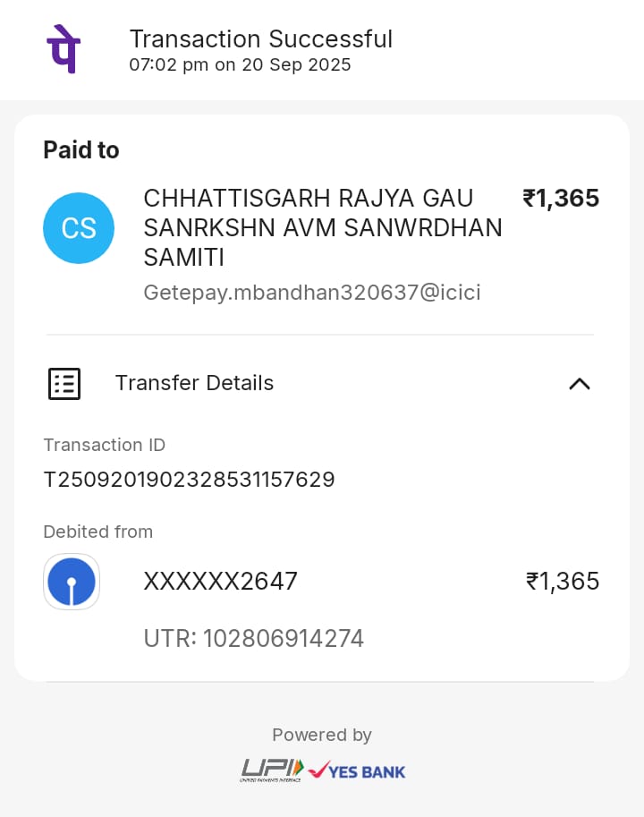This screenshot has width=644, height=817.
Task: Tap the Debited from label
Action: pyautogui.click(x=98, y=532)
